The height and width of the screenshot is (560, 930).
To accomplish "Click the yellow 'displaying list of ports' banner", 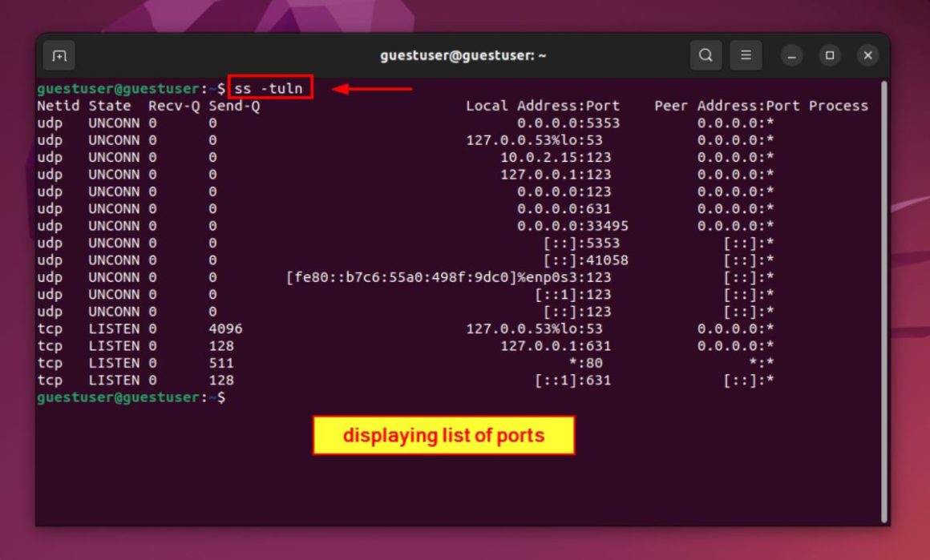I will [x=443, y=435].
